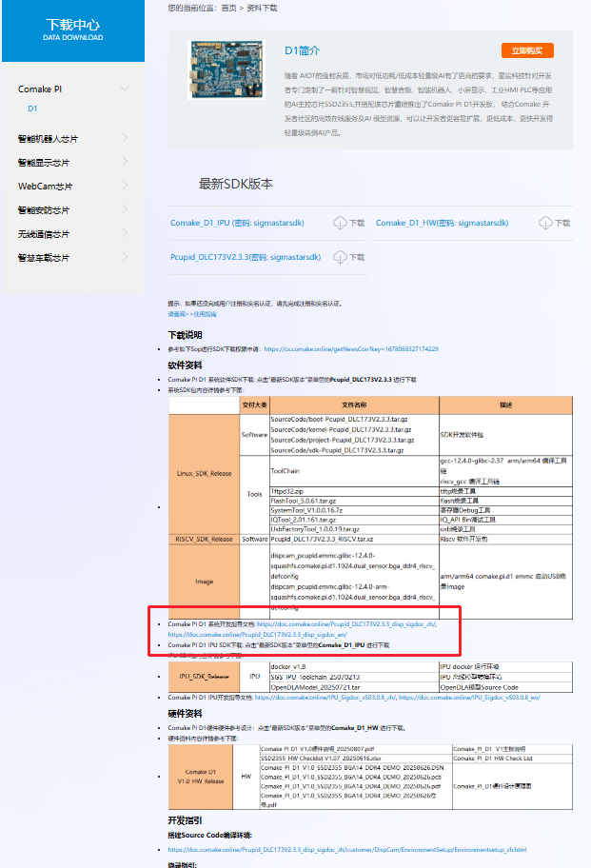Open the Pcupid_DLC173V2.3.3_disp_sigdoc_en doc link
The width and height of the screenshot is (591, 868).
pyautogui.click(x=257, y=635)
